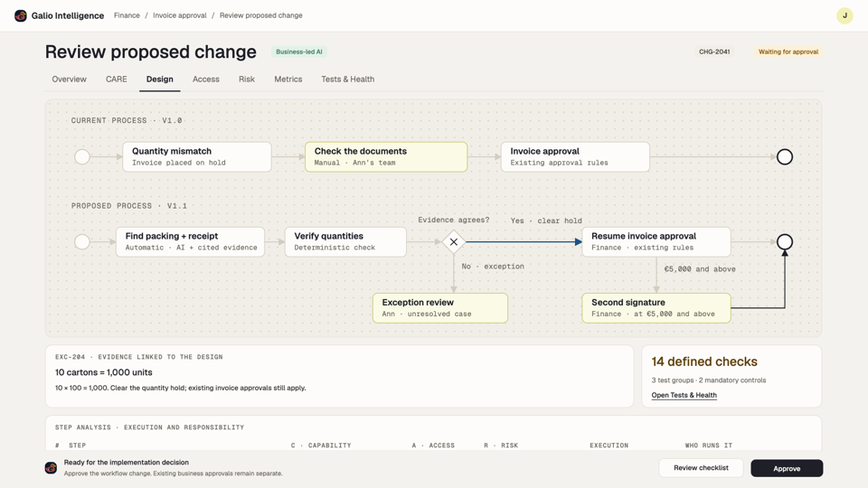
Task: Click the 'WHO RUNS IT' column header
Action: (709, 446)
